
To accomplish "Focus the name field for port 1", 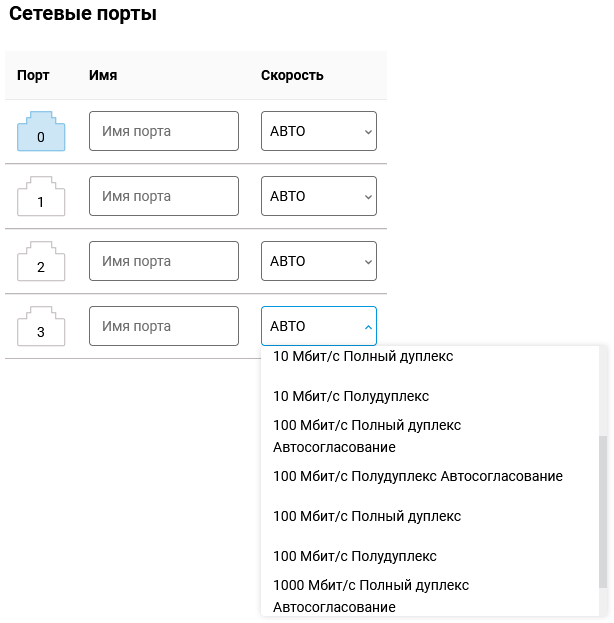I will click(x=164, y=196).
